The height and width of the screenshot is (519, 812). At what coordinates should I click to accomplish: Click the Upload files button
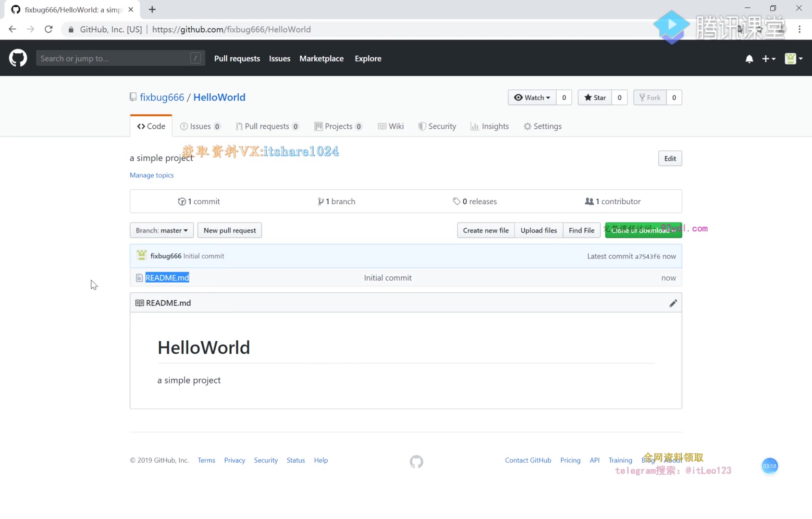539,230
